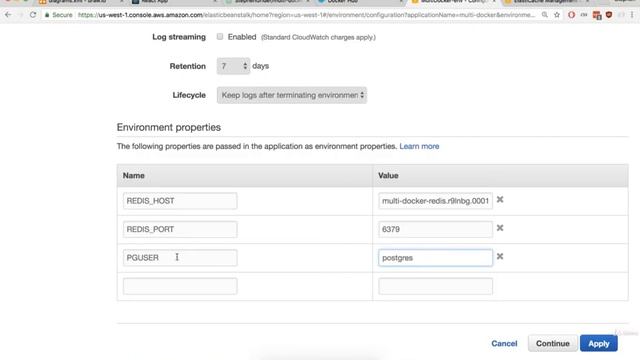Click the empty new property name field

tap(180, 286)
